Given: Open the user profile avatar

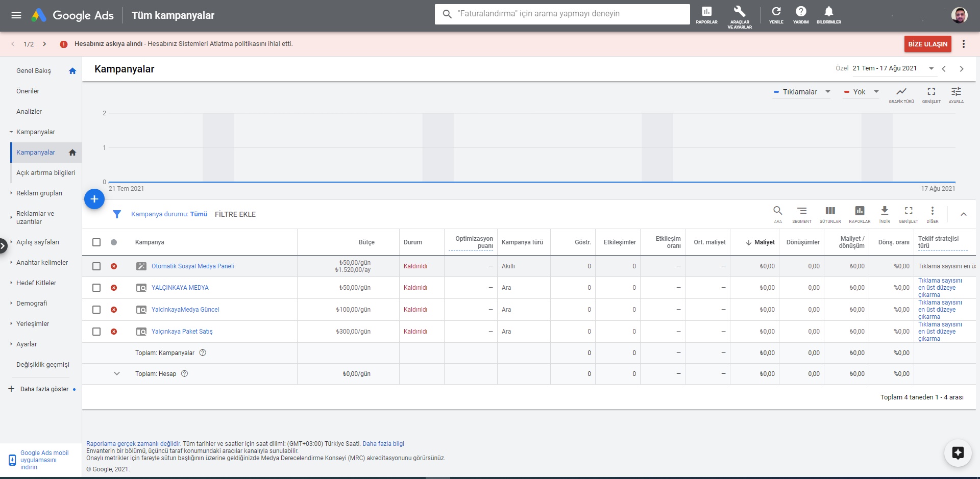Looking at the screenshot, I should tap(959, 15).
